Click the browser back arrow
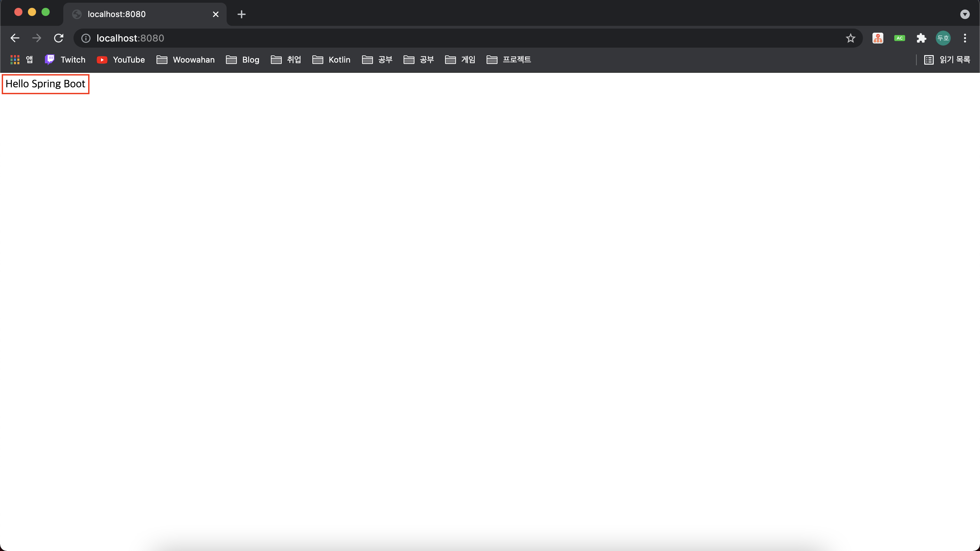980x551 pixels. tap(15, 38)
